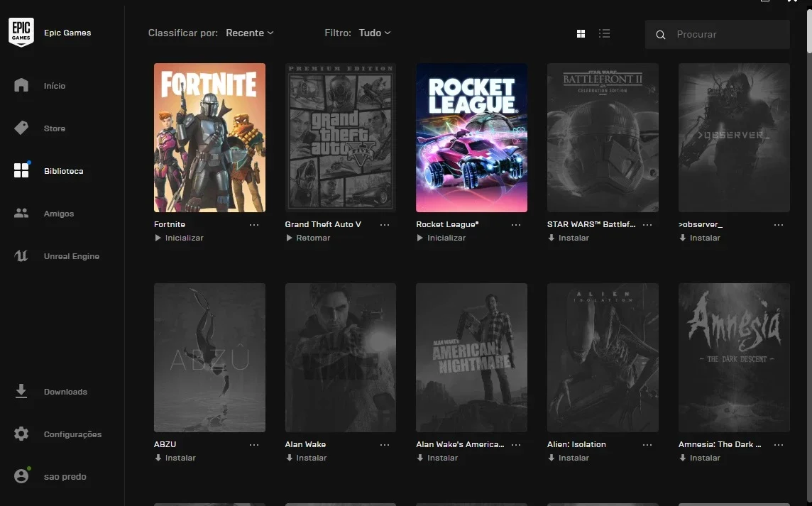
Task: Open the Downloads arrow icon
Action: pos(21,391)
